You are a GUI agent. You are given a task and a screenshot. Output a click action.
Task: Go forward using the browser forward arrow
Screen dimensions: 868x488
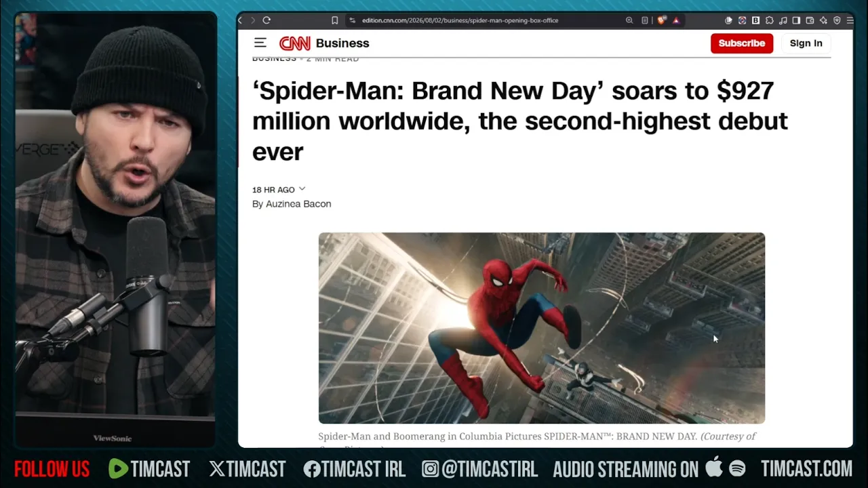pyautogui.click(x=253, y=20)
